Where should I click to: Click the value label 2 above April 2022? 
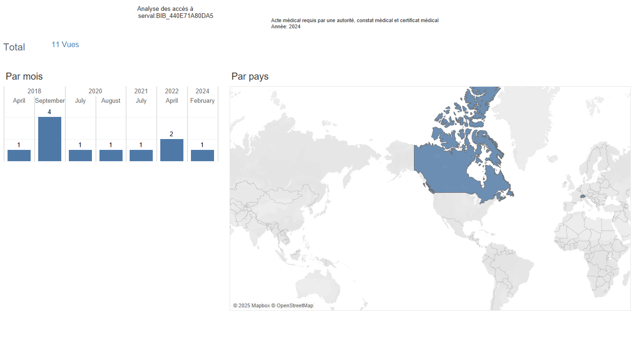[x=172, y=134]
